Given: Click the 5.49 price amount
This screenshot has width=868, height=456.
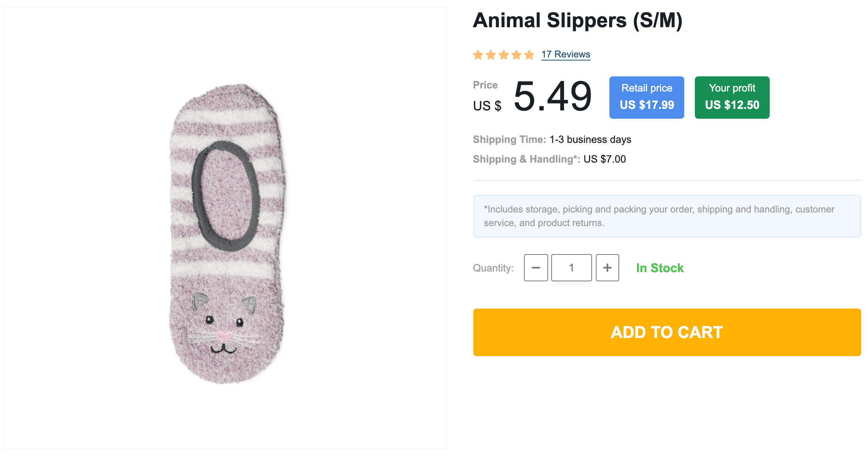Looking at the screenshot, I should pos(552,97).
